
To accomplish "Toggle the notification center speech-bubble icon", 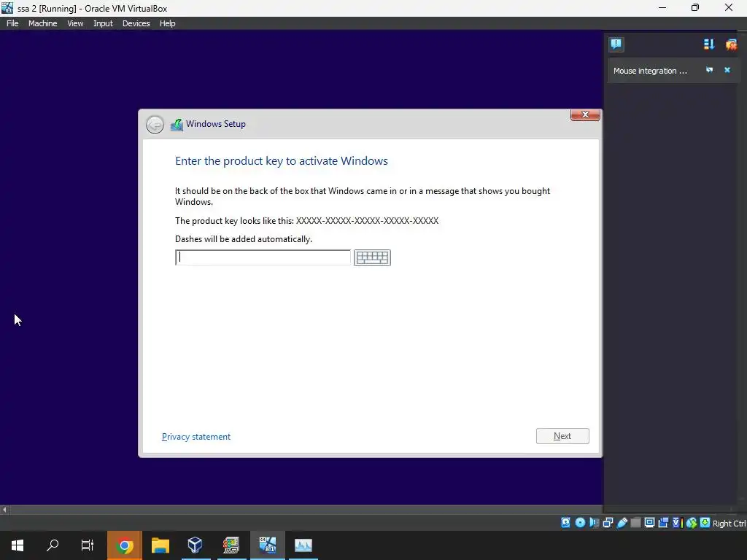I will point(616,44).
